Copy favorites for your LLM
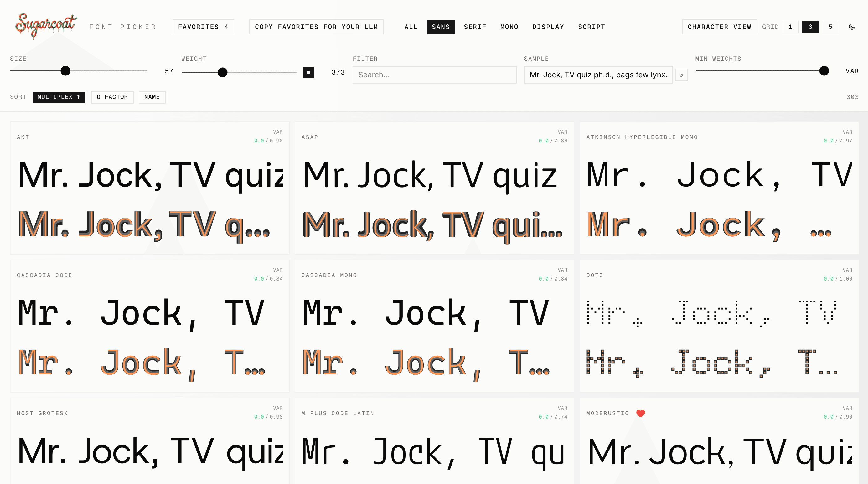 pyautogui.click(x=316, y=27)
